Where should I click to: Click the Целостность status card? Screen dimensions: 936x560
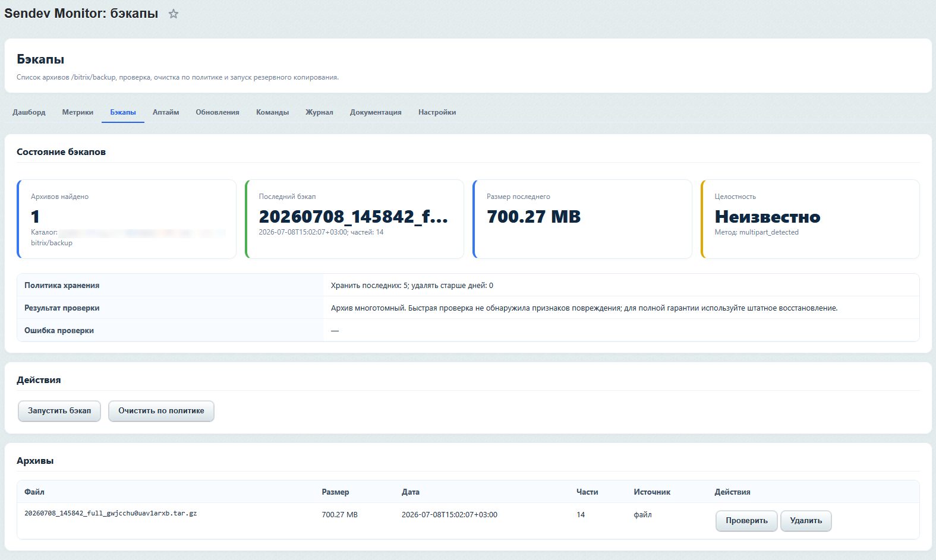tap(810, 219)
